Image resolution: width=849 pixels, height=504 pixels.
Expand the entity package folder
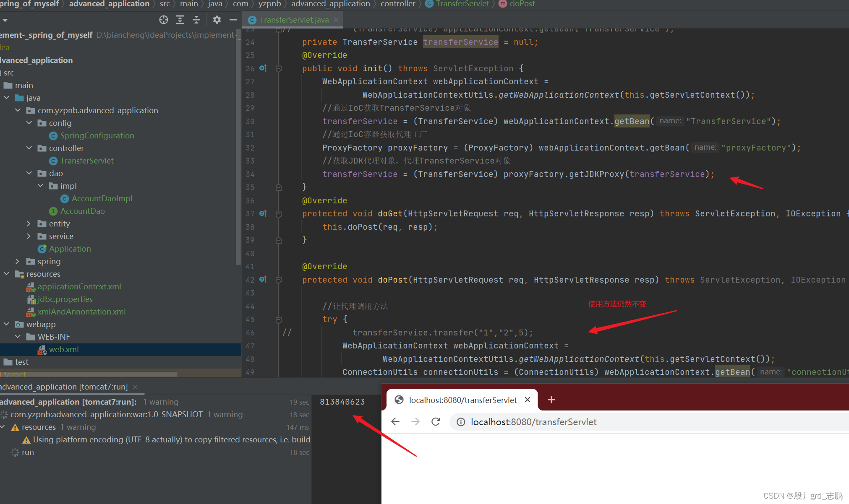click(29, 223)
